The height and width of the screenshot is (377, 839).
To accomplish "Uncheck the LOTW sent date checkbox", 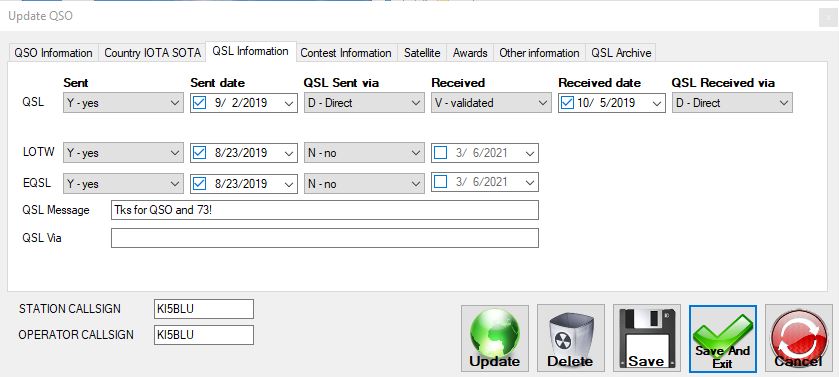I will pyautogui.click(x=199, y=153).
